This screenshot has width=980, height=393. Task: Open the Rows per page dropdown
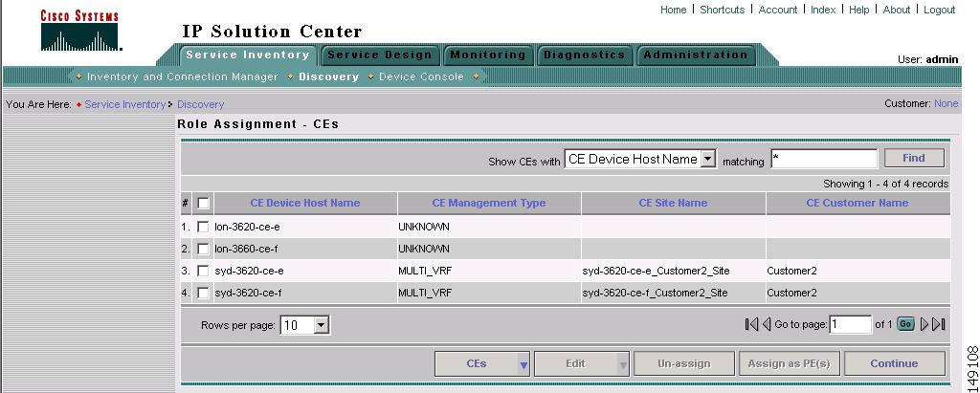pyautogui.click(x=305, y=325)
